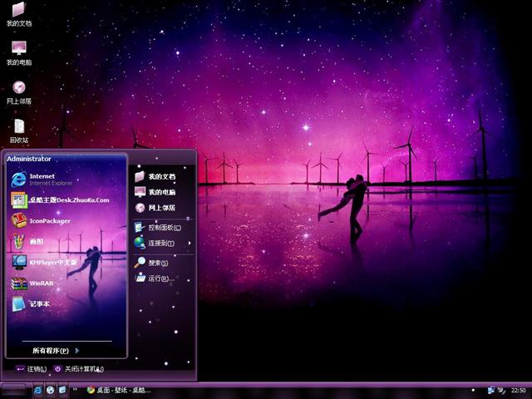Expand the hidden quick launch chevron

click(x=76, y=390)
